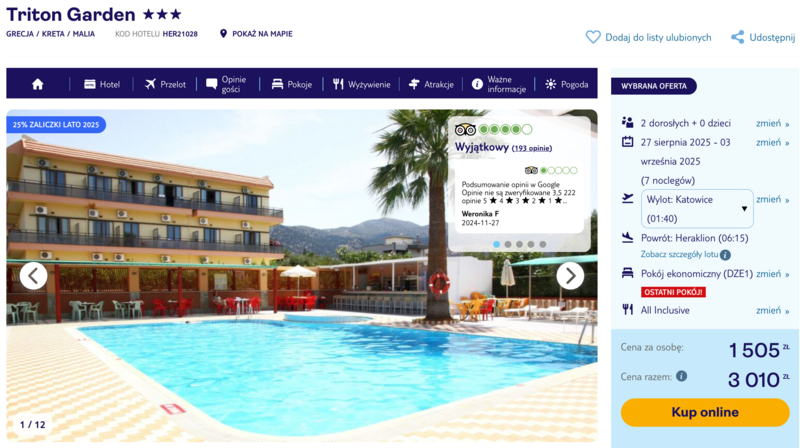Select the first review carousel dot
The image size is (800, 448).
496,244
